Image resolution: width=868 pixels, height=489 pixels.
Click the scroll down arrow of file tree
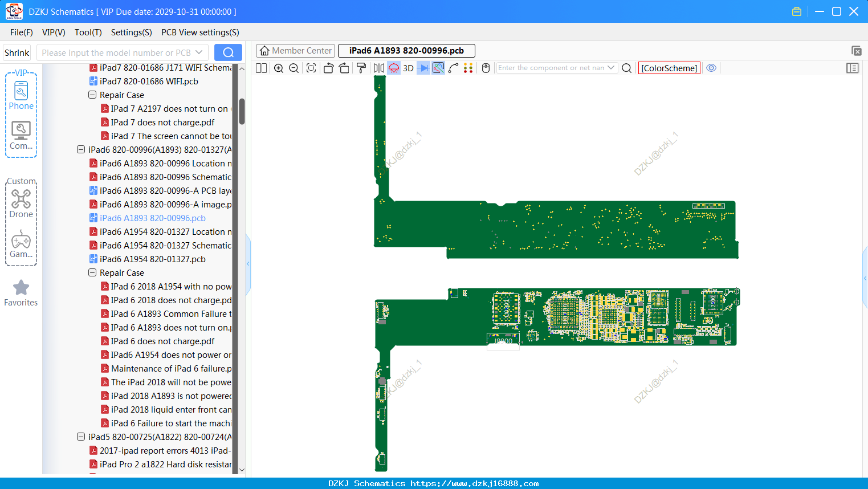(x=242, y=470)
